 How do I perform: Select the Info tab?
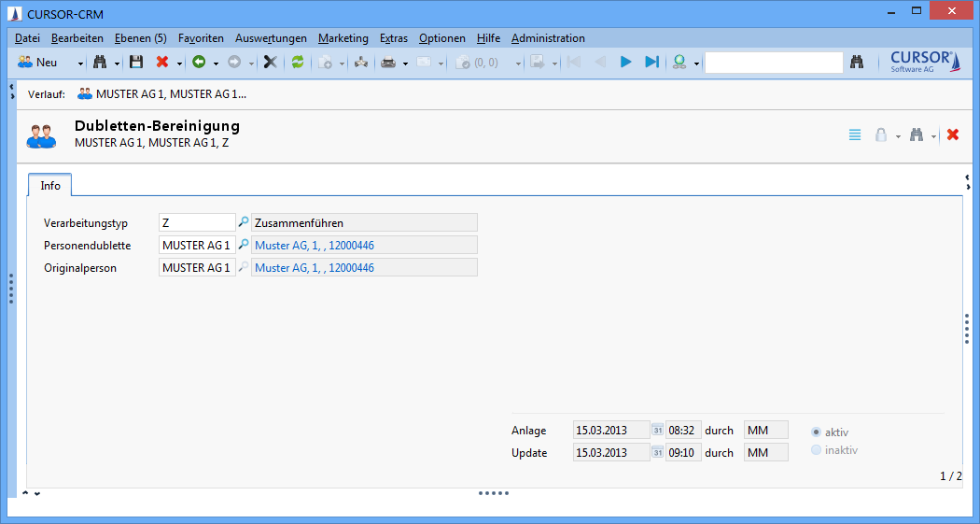(x=50, y=186)
